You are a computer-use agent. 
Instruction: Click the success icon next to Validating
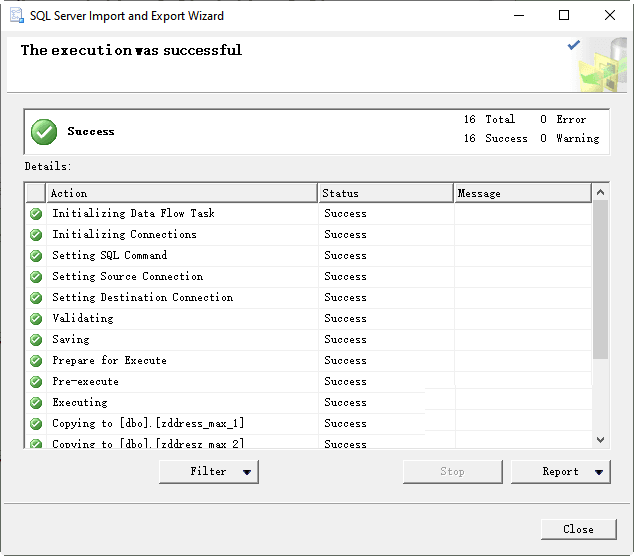[36, 319]
